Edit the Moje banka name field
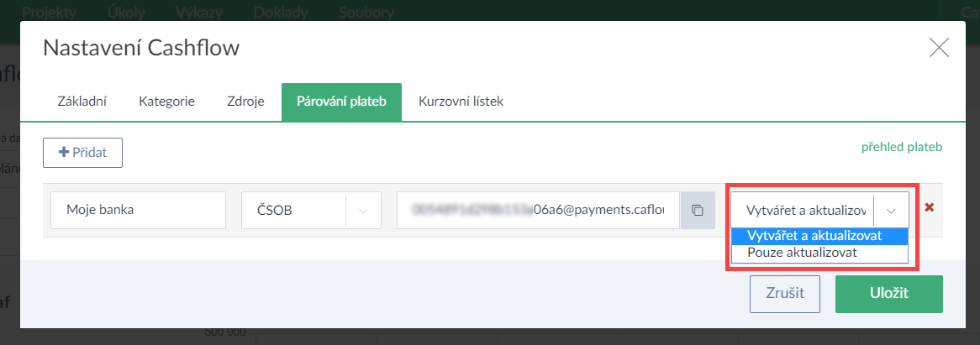The width and height of the screenshot is (980, 345). pos(138,210)
